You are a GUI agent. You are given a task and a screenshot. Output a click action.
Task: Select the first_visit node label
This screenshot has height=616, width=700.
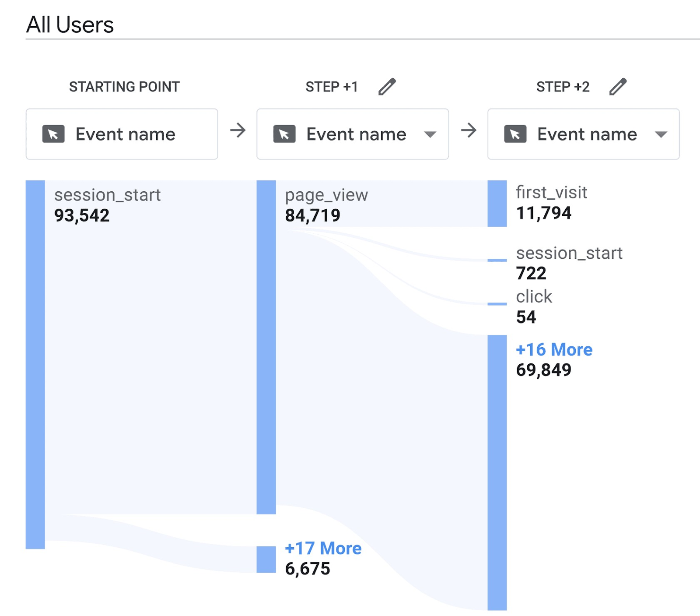click(x=552, y=193)
